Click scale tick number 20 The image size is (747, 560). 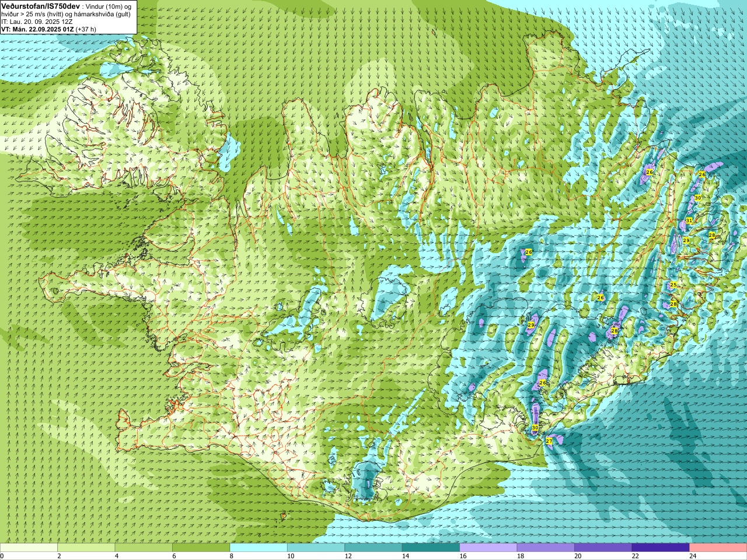pos(578,556)
